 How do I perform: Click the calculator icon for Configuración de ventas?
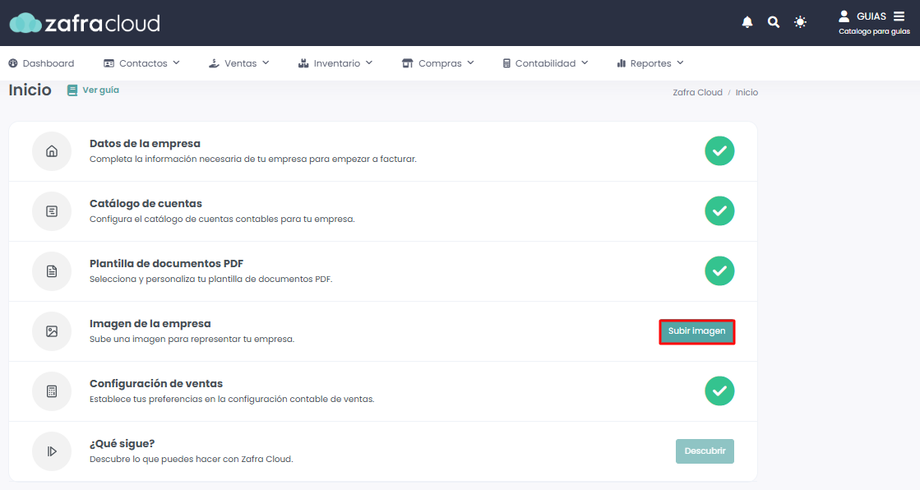tap(52, 391)
